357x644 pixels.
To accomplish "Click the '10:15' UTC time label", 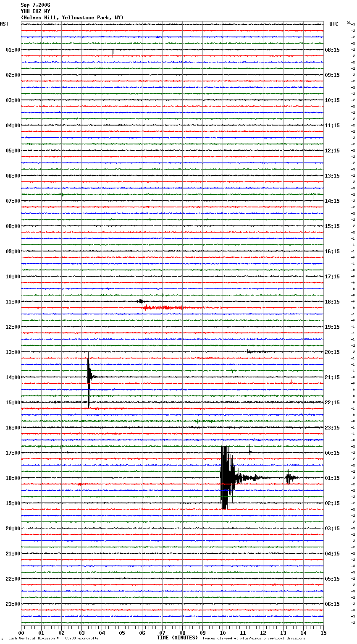I will tap(332, 100).
